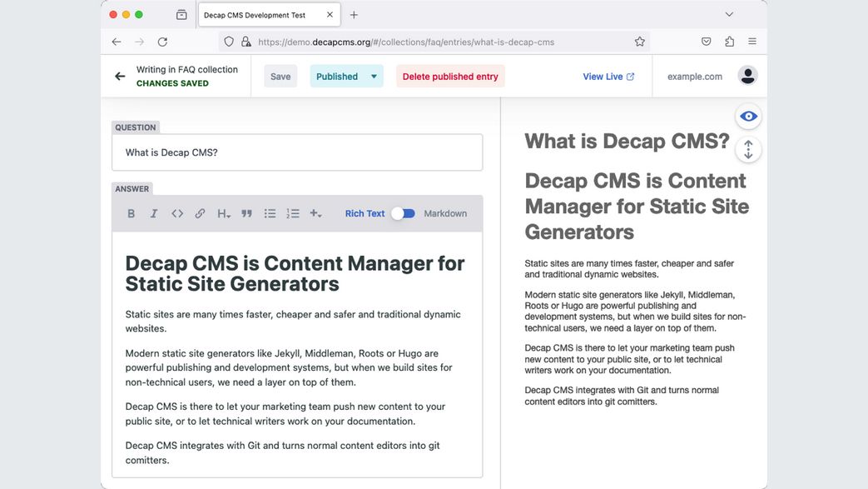Click the Answer heading in the editor
Screen dimensions: 868x489
point(295,273)
